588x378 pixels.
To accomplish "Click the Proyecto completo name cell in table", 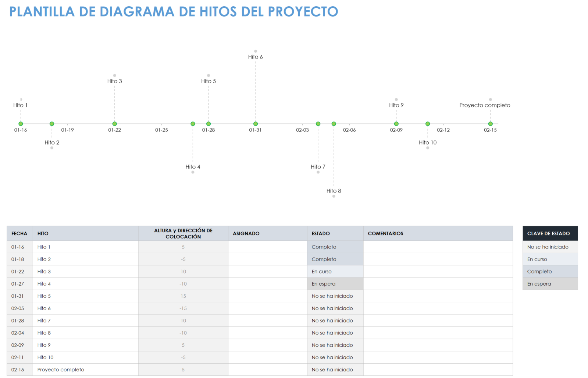I will point(85,370).
